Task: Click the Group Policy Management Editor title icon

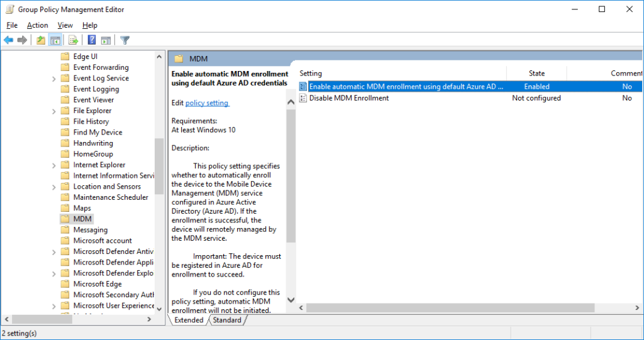Action: pos(10,9)
